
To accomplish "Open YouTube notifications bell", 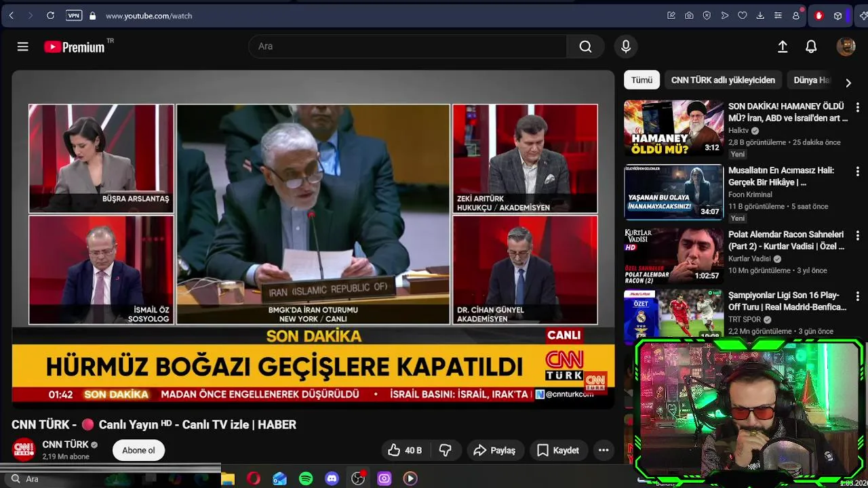I will [811, 46].
